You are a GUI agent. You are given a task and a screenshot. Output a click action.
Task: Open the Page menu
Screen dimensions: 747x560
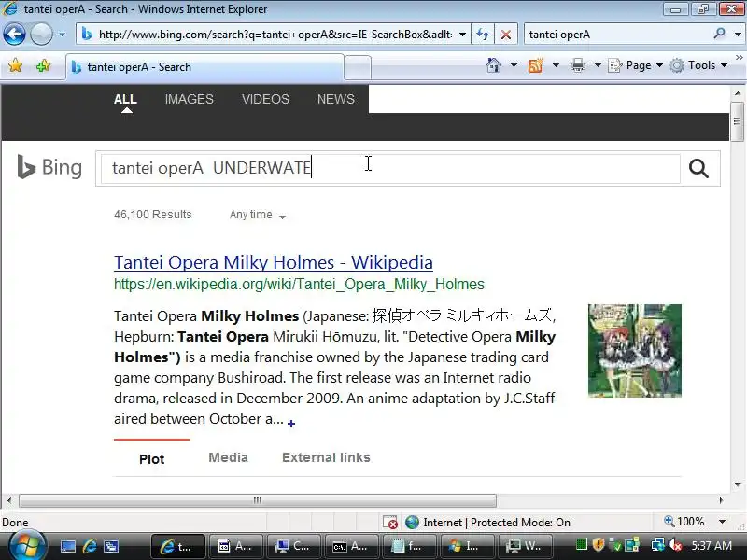(x=636, y=65)
